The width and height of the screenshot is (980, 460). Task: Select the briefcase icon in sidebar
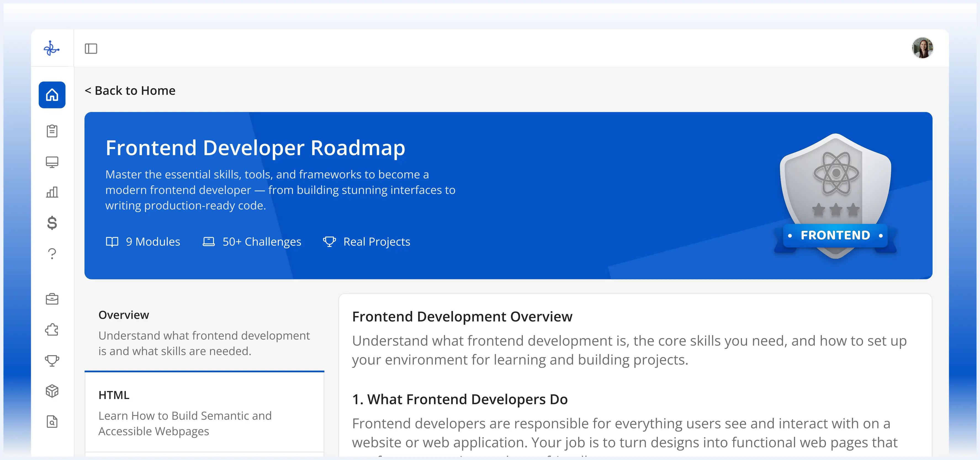click(x=52, y=299)
